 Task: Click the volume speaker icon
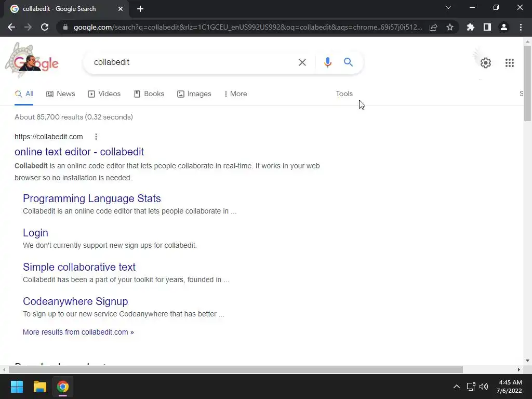tap(484, 387)
